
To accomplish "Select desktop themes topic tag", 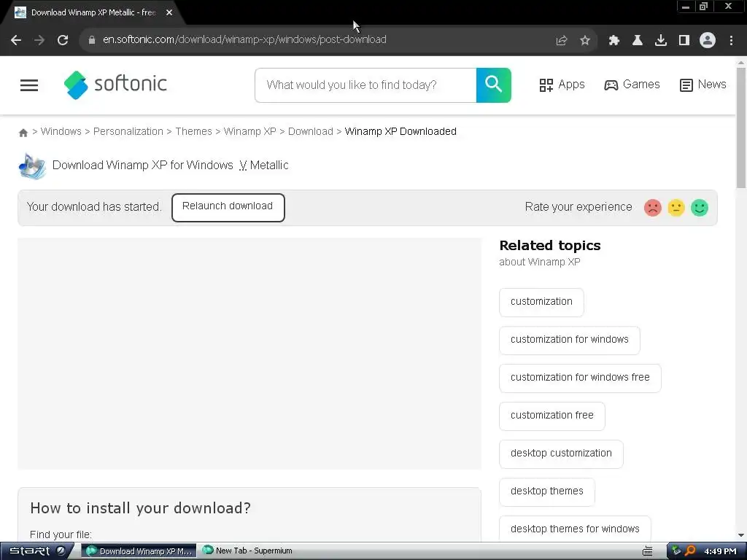I will (x=547, y=492).
